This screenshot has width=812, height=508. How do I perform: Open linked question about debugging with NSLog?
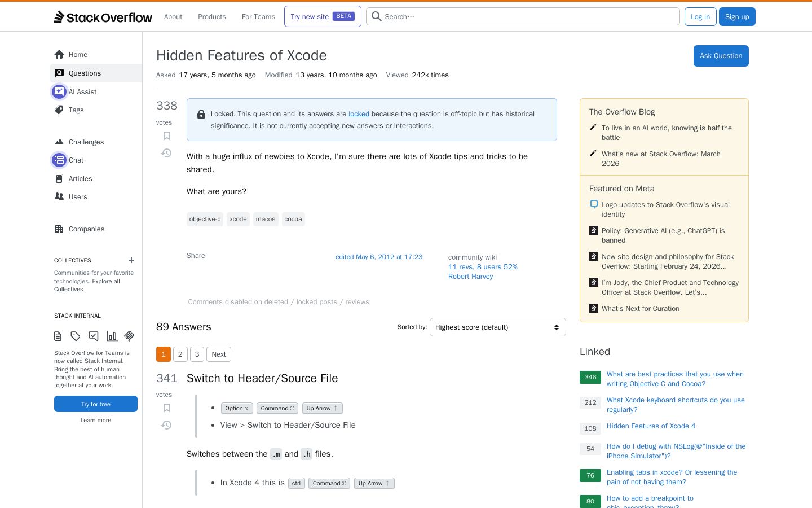click(676, 451)
